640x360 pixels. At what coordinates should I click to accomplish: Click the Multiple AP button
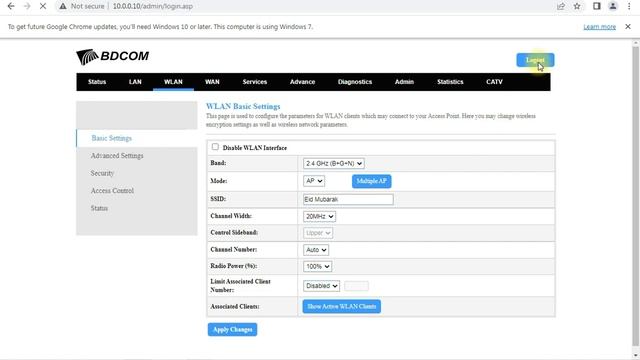point(371,181)
